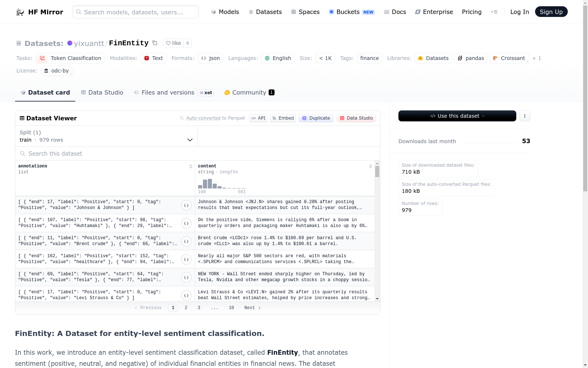Sort by the content column
The image size is (588, 368).
(370, 166)
